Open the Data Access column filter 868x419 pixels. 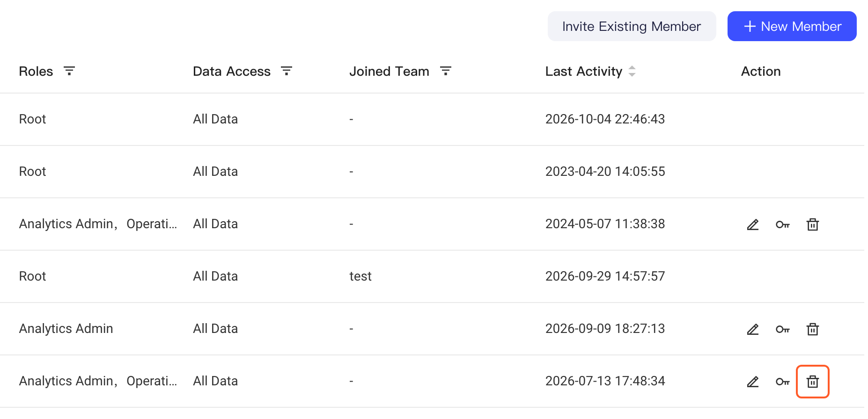(x=287, y=71)
